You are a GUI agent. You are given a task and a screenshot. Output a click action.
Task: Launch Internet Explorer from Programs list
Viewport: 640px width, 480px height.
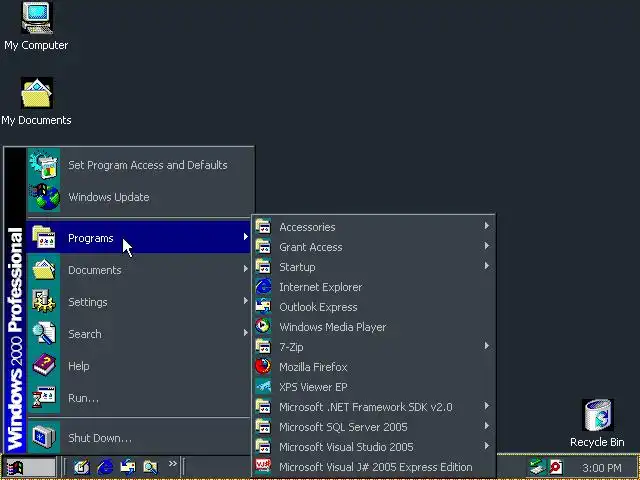373,287
